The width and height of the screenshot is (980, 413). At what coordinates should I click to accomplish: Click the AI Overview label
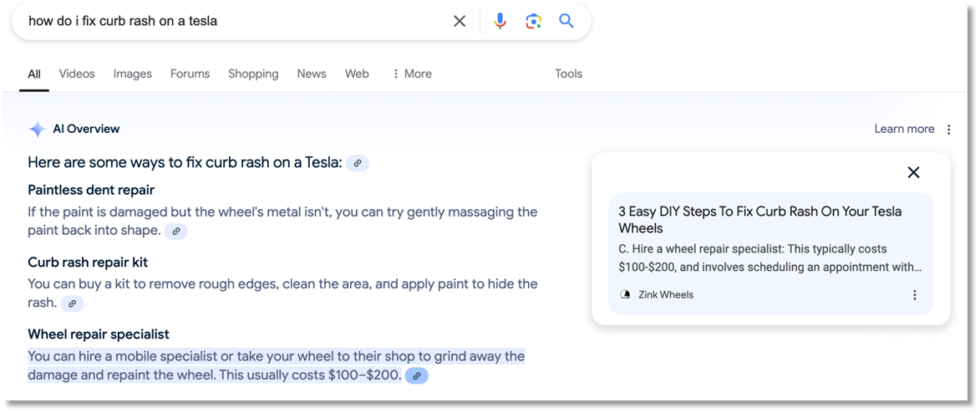click(86, 130)
